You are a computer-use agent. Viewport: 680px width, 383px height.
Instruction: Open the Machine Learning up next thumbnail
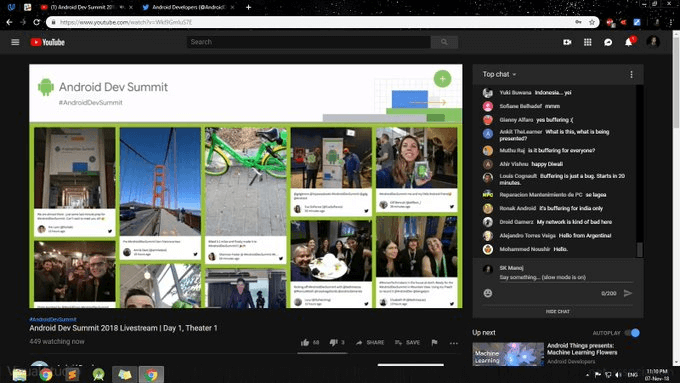pyautogui.click(x=508, y=354)
